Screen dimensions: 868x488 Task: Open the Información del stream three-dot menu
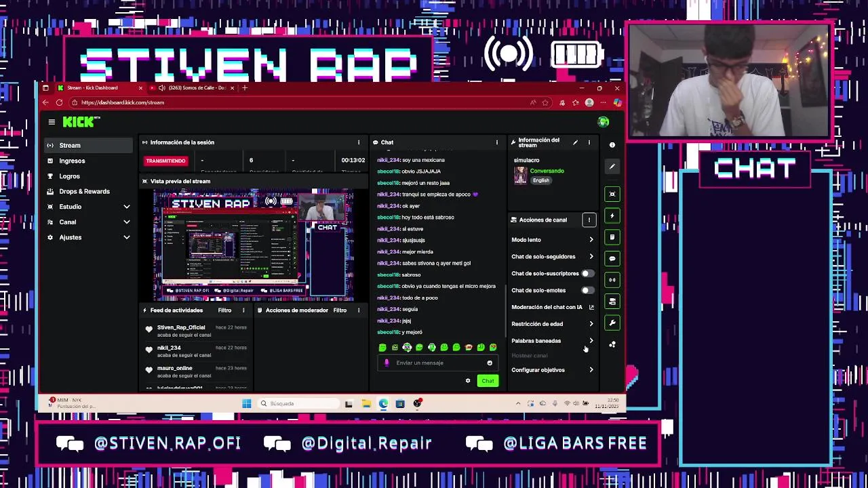[589, 142]
